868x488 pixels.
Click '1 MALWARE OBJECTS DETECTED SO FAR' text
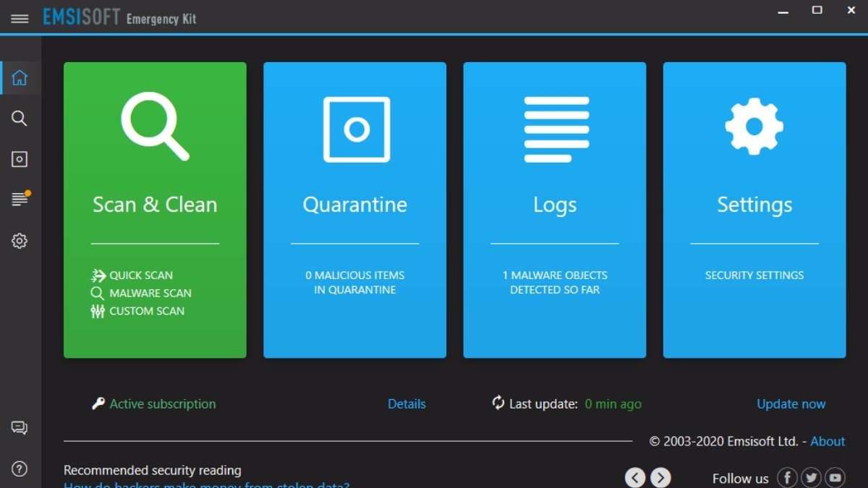[x=555, y=283]
